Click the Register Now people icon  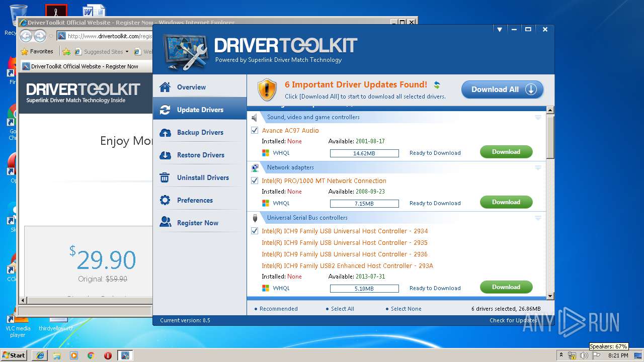click(165, 222)
